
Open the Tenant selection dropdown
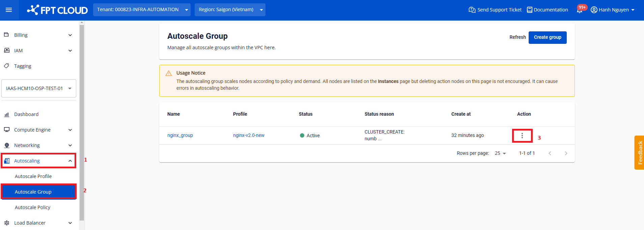pos(142,10)
